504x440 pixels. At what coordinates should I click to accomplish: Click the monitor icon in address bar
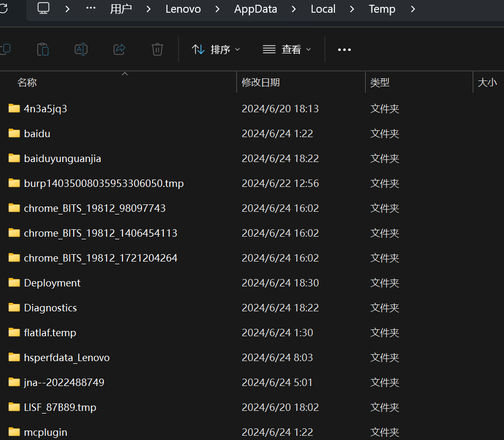click(x=43, y=8)
